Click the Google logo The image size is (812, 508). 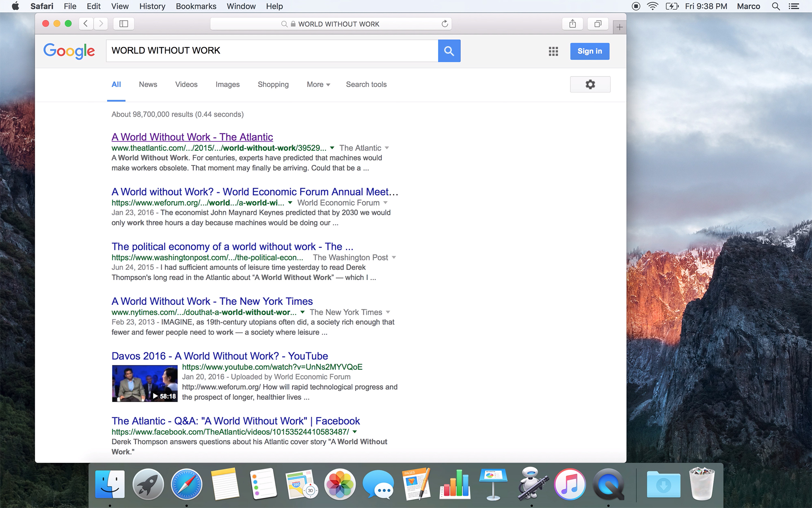pos(69,51)
